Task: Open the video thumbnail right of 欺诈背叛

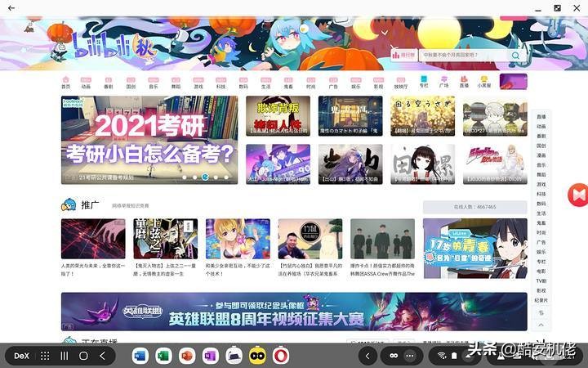Action: point(350,115)
